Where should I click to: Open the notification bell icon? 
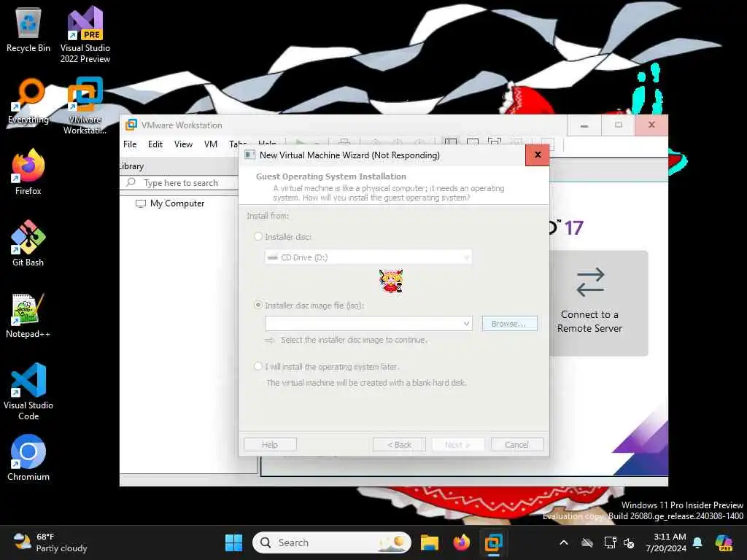697,542
